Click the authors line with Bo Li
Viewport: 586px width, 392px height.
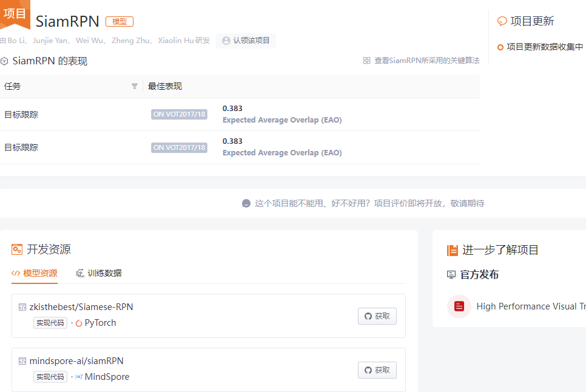[x=105, y=41]
